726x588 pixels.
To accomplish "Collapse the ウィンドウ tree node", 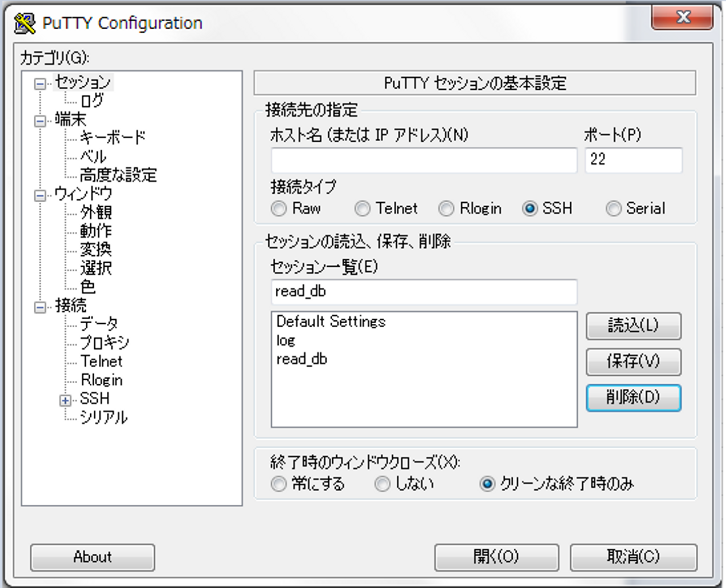I will point(40,196).
